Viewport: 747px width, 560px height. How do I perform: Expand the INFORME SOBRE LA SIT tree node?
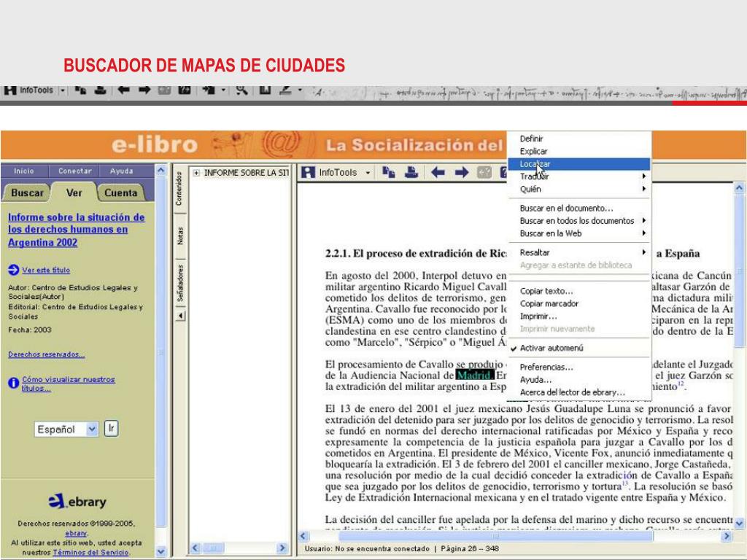198,173
